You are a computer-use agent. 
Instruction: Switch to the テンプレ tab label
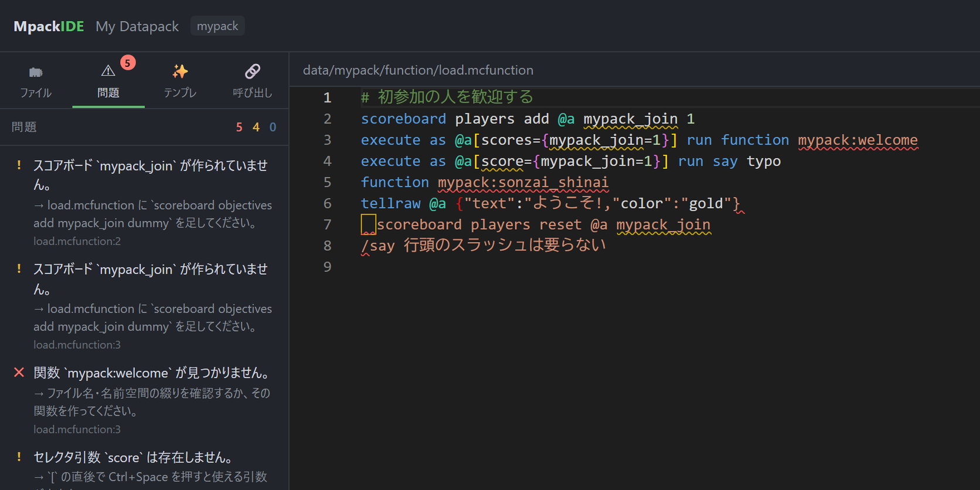click(180, 93)
